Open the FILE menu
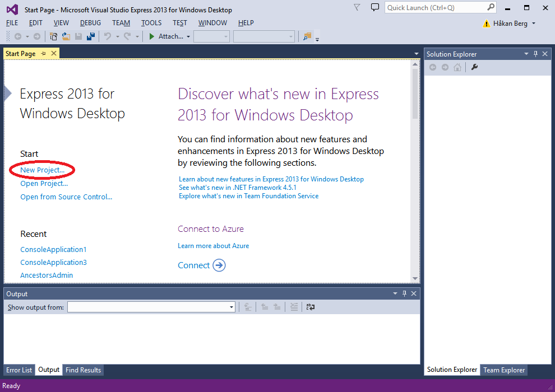 tap(12, 23)
